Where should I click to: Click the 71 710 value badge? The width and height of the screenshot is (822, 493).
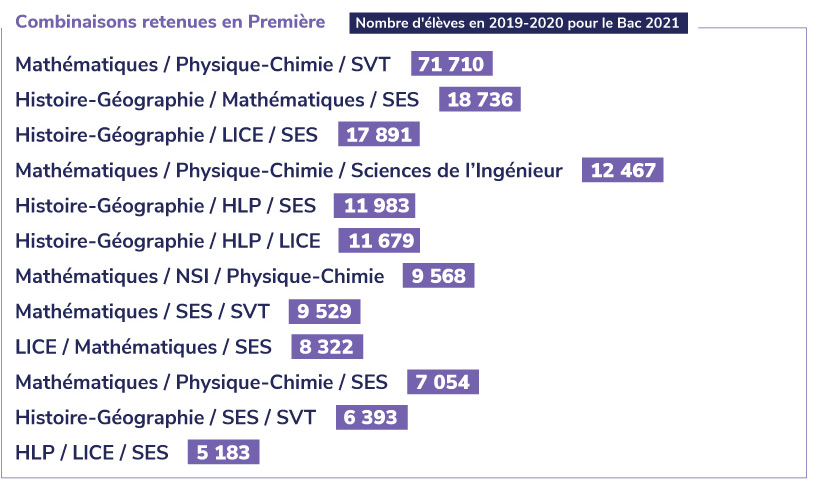point(452,65)
